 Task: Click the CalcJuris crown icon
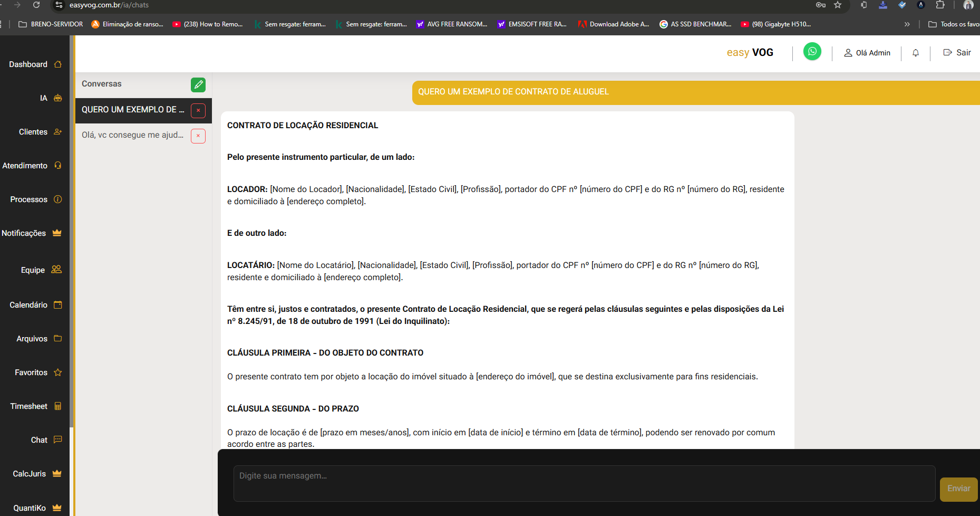point(57,474)
